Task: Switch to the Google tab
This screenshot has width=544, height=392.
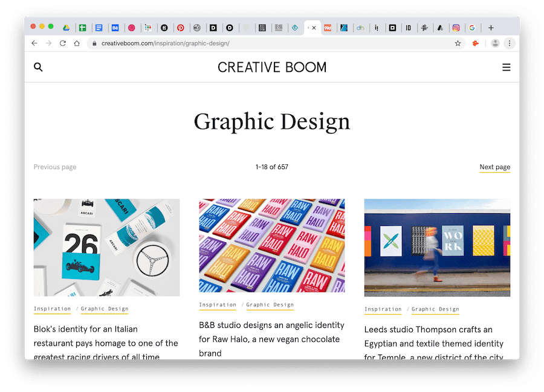Action: [472, 28]
